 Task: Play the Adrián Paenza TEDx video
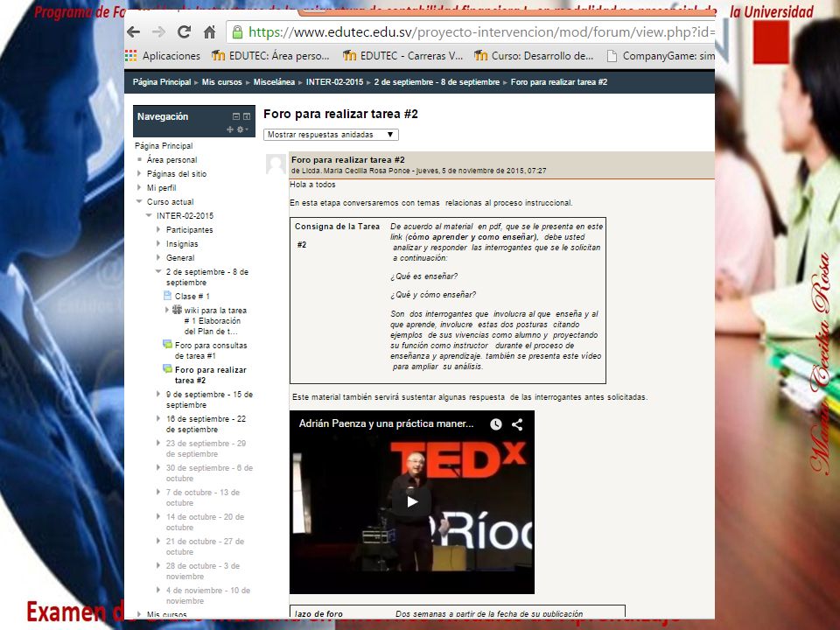tap(412, 502)
